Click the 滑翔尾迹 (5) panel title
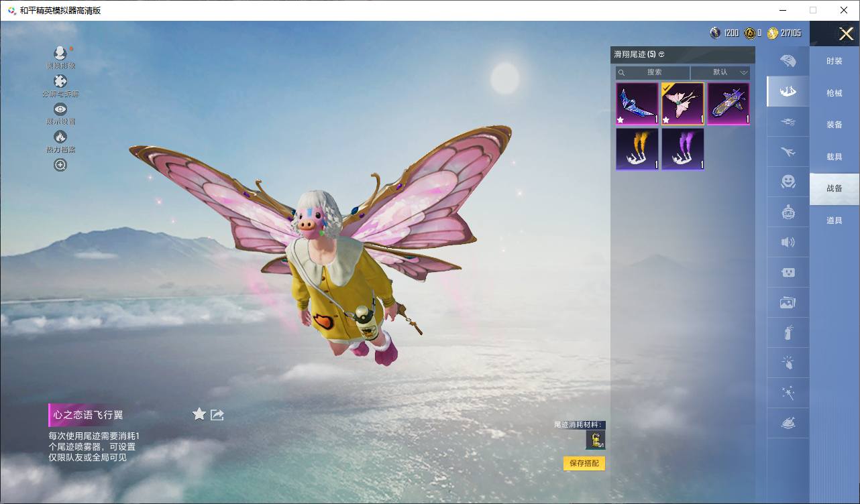Viewport: 860px width, 504px height. [x=635, y=54]
